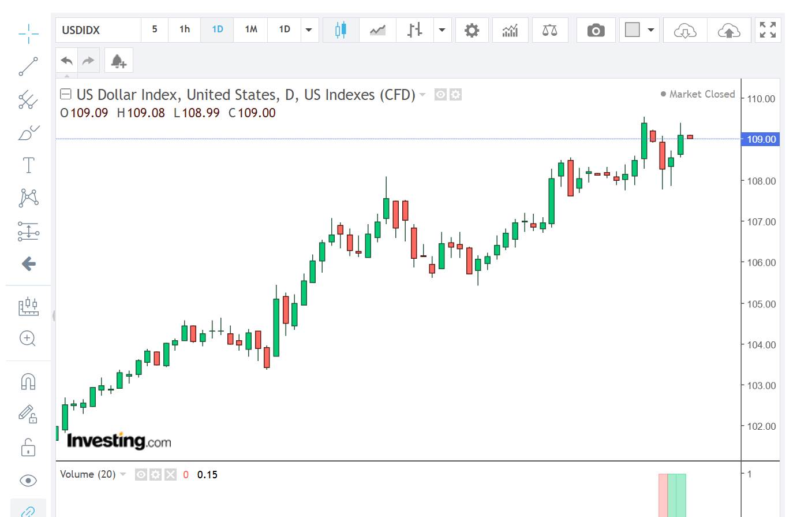Click the square layout button
This screenshot has height=517, width=812.
click(633, 29)
